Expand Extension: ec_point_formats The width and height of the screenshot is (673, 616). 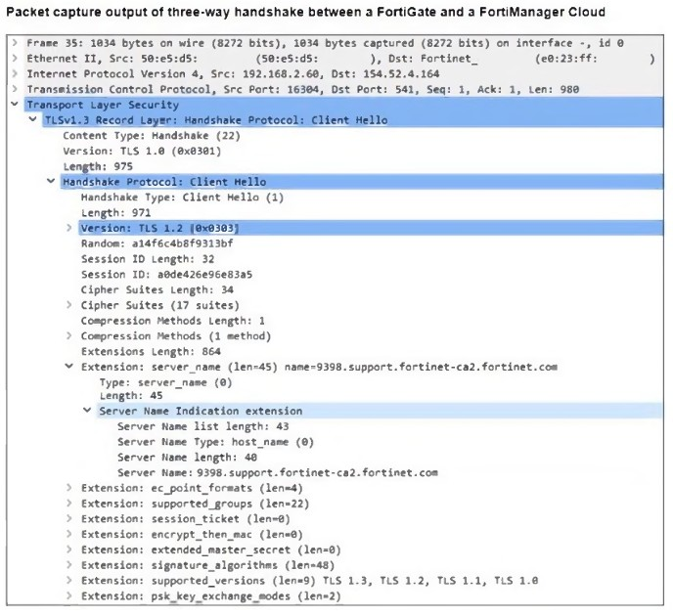69,488
